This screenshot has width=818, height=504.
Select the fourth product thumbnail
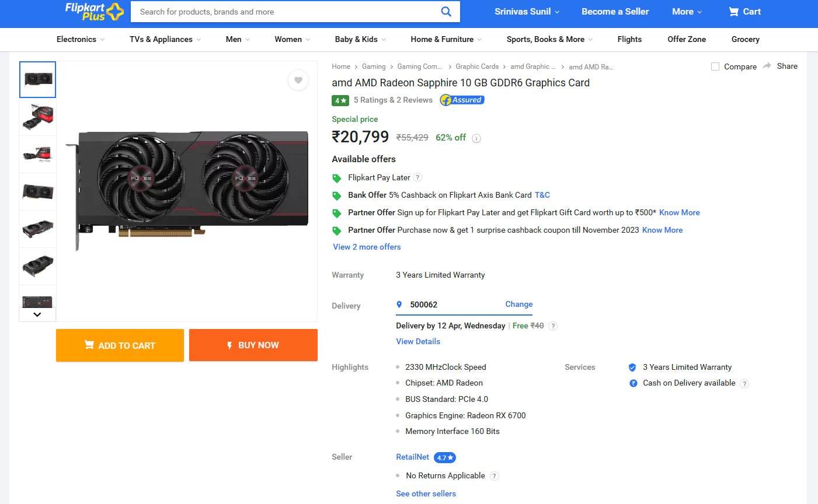(x=37, y=191)
